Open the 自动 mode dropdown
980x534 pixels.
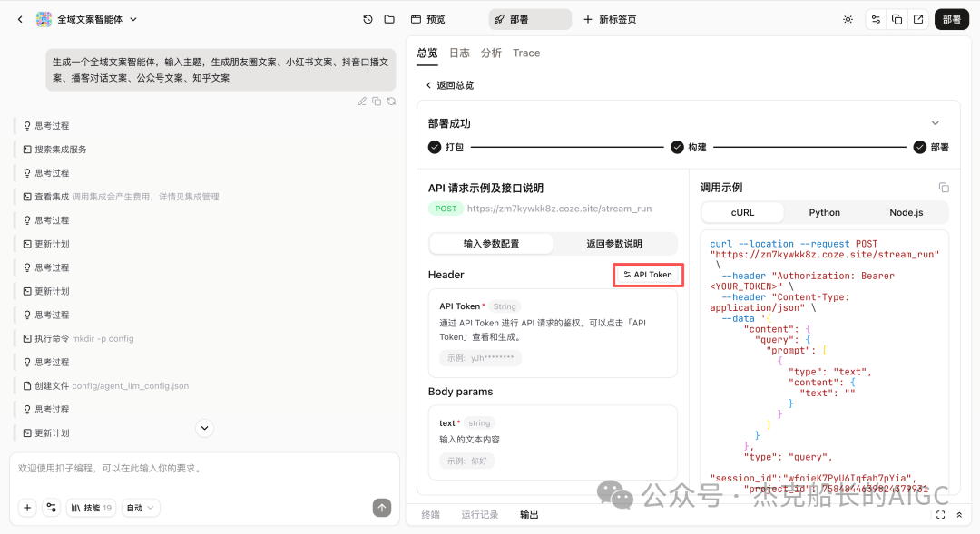[141, 508]
